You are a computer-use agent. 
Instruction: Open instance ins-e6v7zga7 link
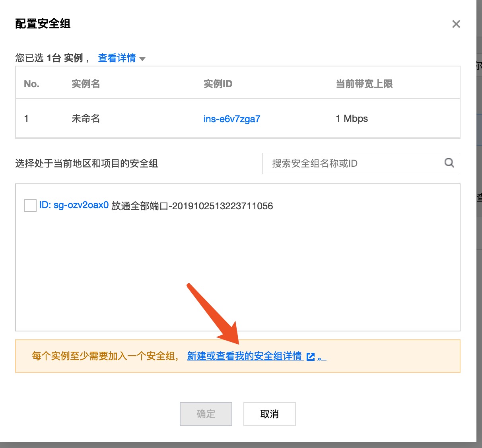click(x=231, y=119)
